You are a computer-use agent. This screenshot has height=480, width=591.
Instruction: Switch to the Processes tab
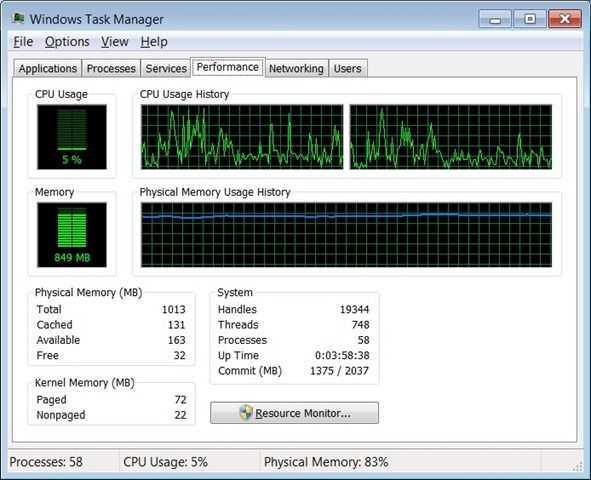pyautogui.click(x=111, y=69)
